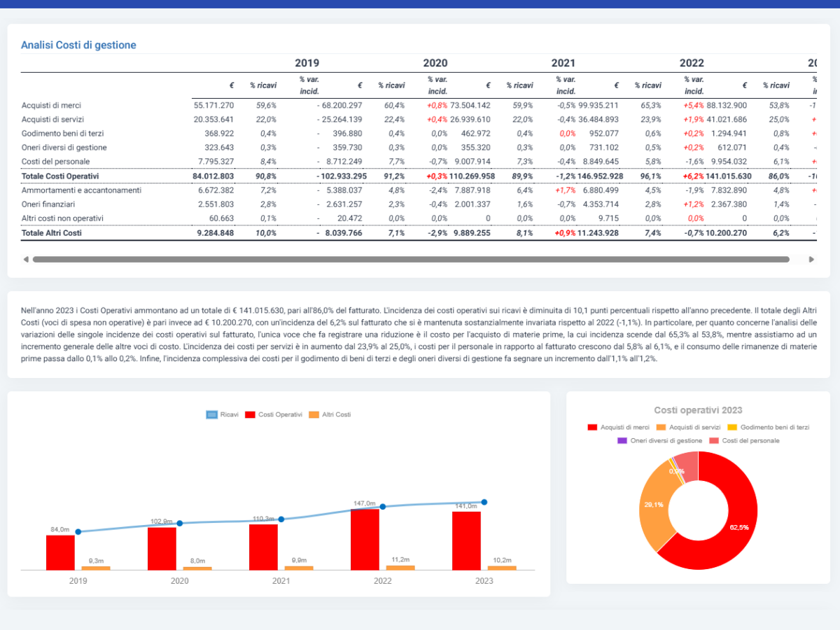Screen dimensions: 840x630
Task: Click the 'Totale Altri Costi' row label
Action: click(51, 232)
